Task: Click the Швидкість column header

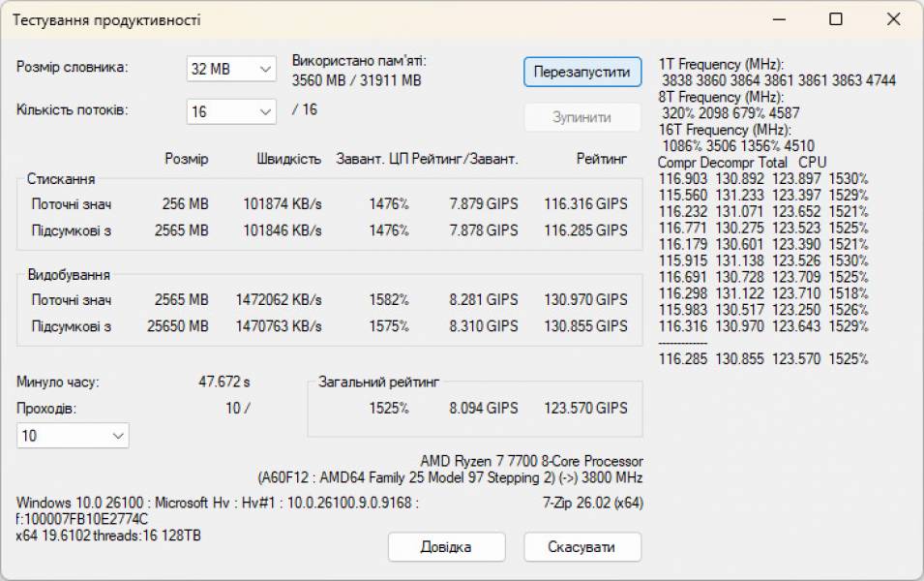Action: pyautogui.click(x=288, y=159)
